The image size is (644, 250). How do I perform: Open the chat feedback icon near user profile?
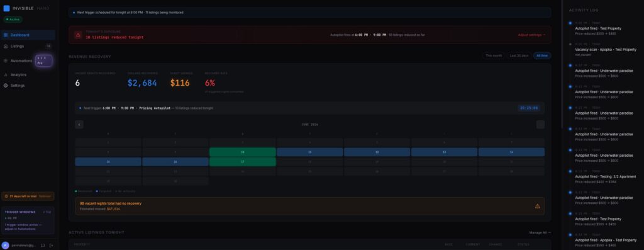click(43, 245)
